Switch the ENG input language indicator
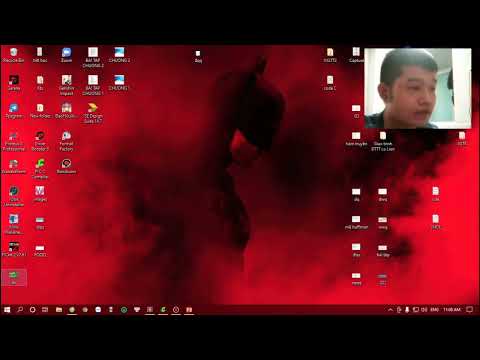This screenshot has width=480, height=360. point(434,310)
